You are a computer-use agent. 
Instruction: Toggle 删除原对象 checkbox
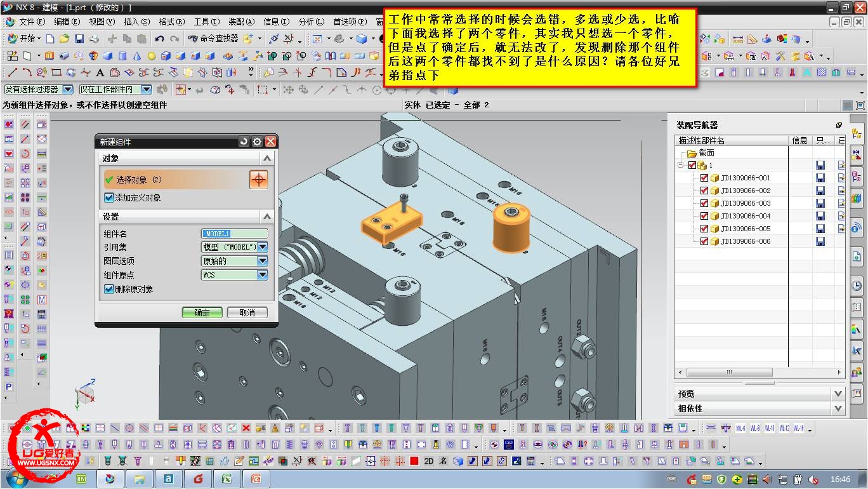click(109, 289)
